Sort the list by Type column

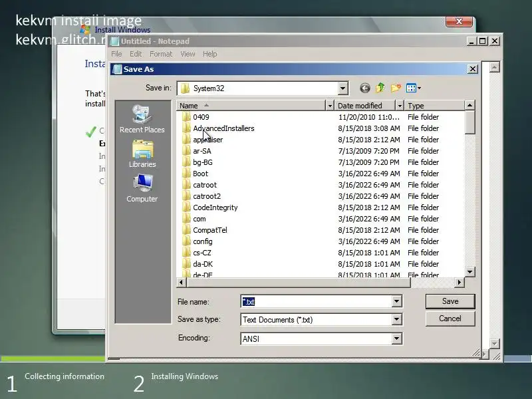pyautogui.click(x=434, y=106)
